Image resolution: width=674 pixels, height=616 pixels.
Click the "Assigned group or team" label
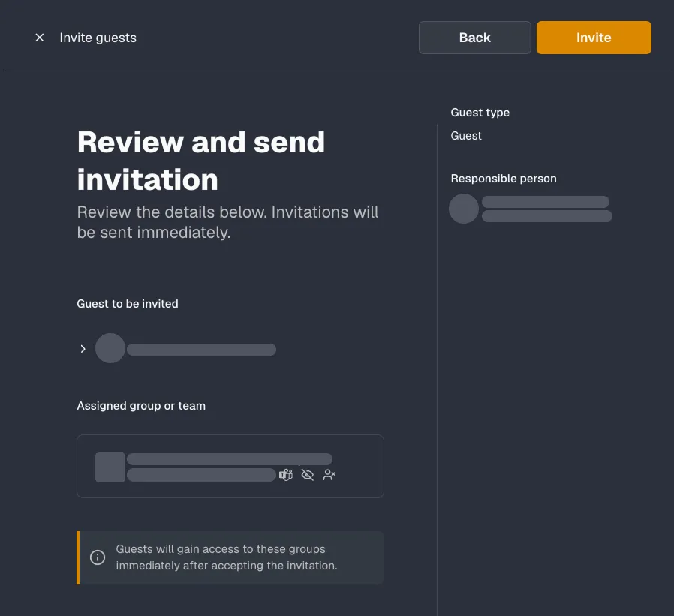coord(141,406)
